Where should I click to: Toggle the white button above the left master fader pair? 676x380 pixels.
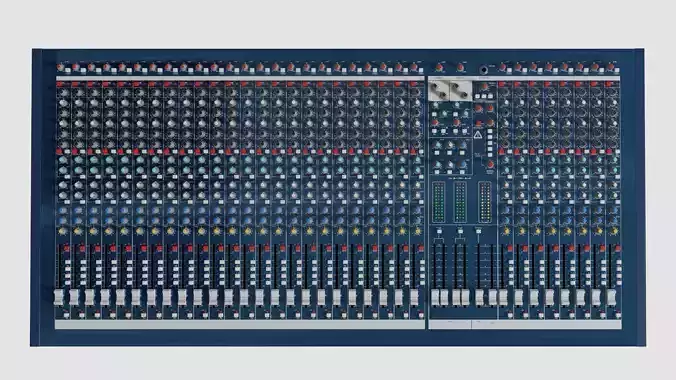click(x=439, y=231)
